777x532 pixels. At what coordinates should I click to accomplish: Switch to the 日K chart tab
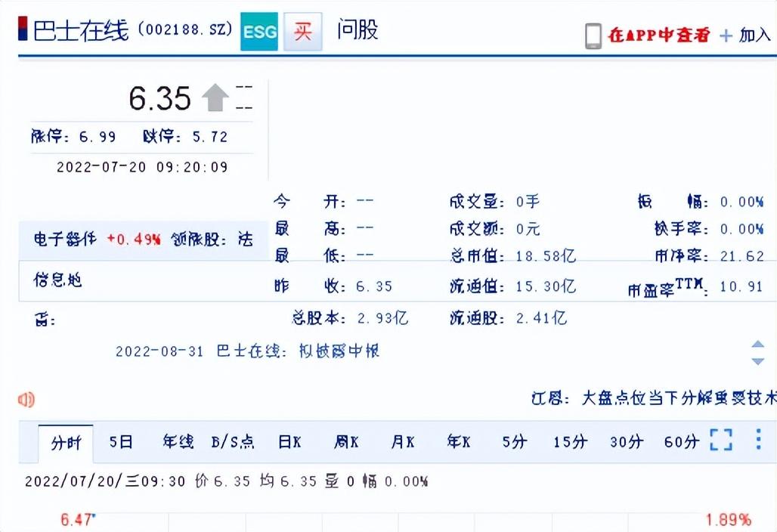290,441
